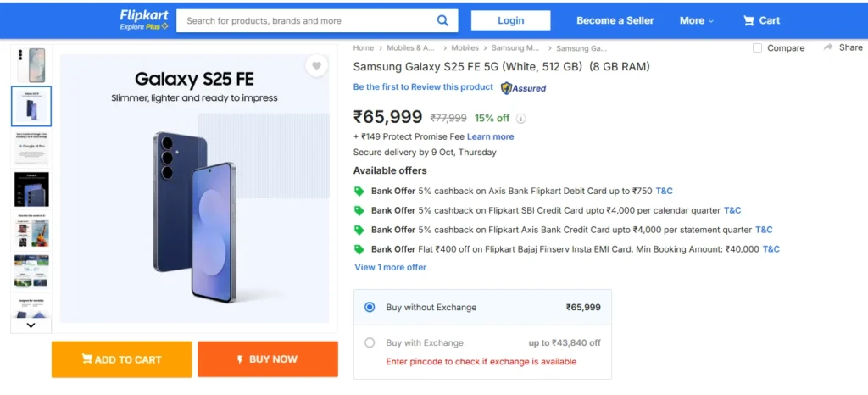This screenshot has height=395, width=868.
Task: Click the price info icon
Action: (x=520, y=119)
